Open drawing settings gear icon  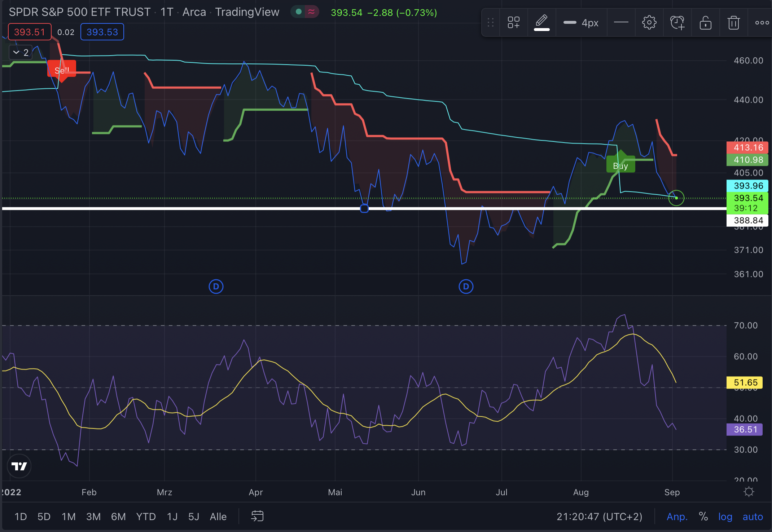[649, 23]
